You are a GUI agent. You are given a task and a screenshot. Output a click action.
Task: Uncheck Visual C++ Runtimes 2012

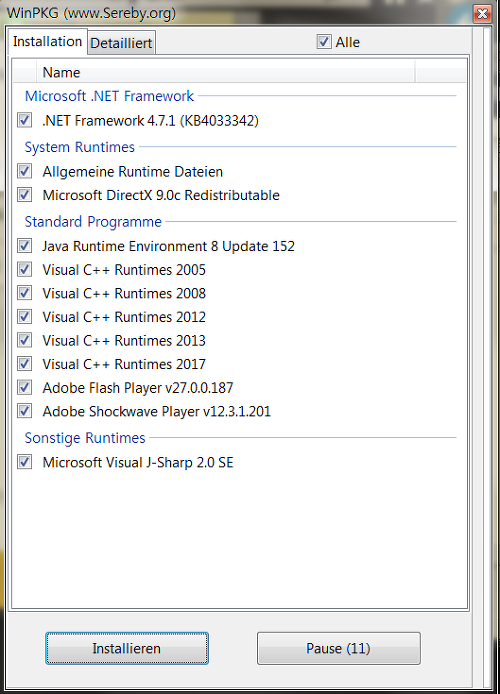click(24, 316)
